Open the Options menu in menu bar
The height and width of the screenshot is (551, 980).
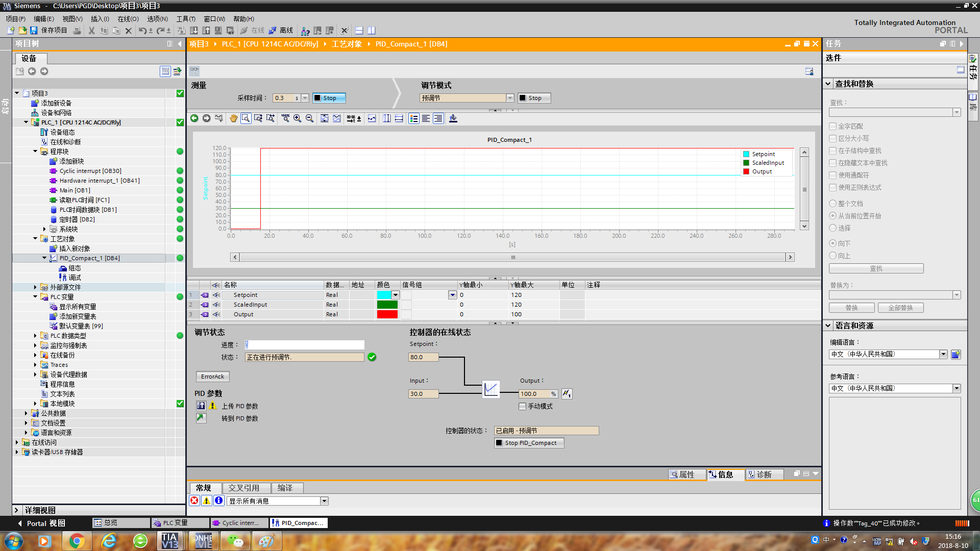(157, 19)
